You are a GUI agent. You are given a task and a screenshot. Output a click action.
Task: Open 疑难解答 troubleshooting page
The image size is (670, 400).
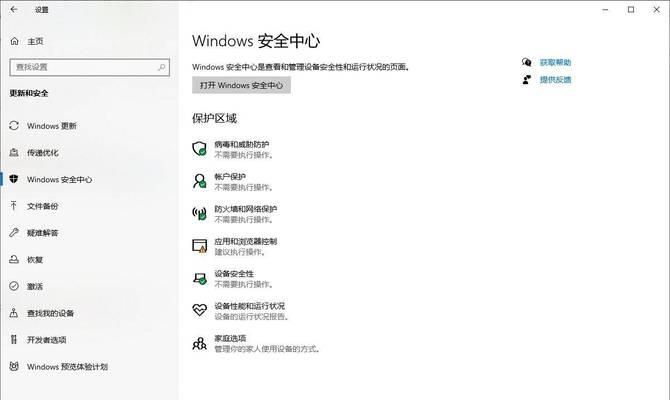click(43, 233)
